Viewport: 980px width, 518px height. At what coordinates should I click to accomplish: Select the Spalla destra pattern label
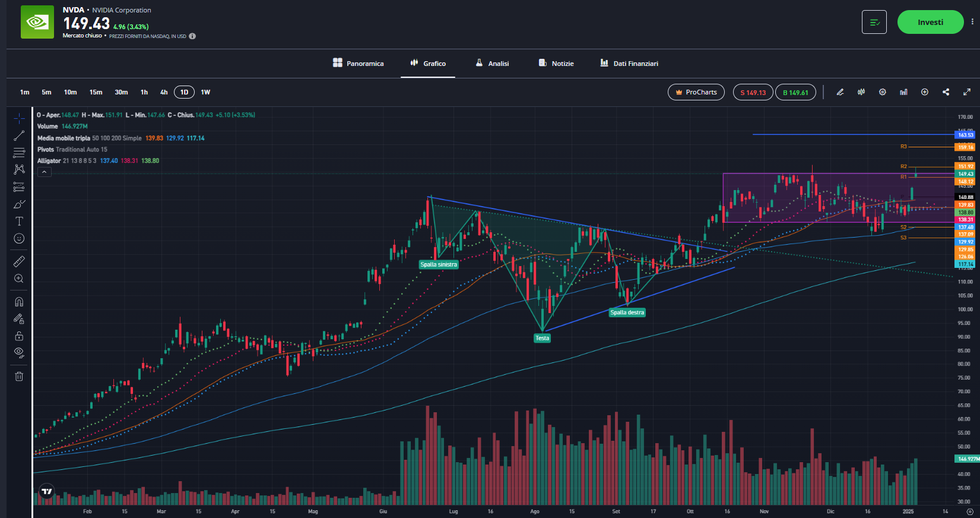627,312
